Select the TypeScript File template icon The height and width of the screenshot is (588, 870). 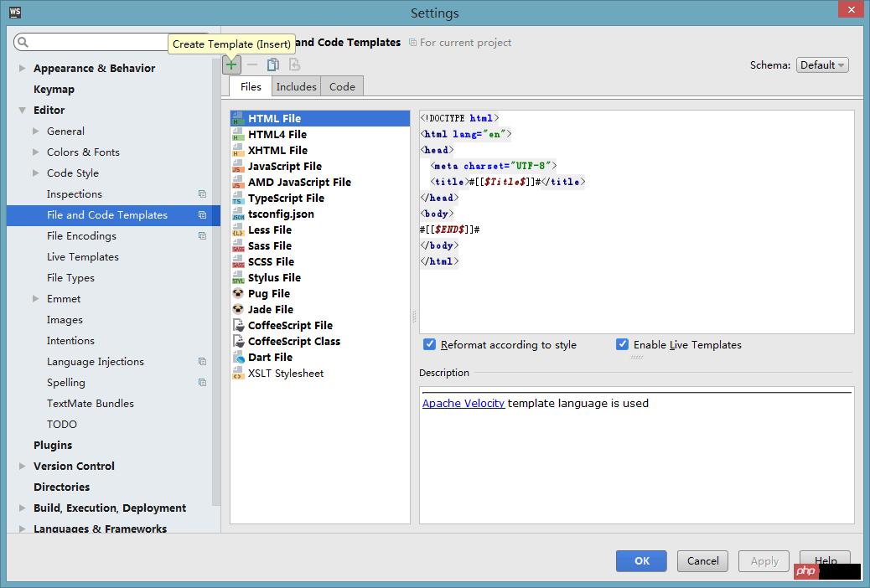pyautogui.click(x=238, y=199)
